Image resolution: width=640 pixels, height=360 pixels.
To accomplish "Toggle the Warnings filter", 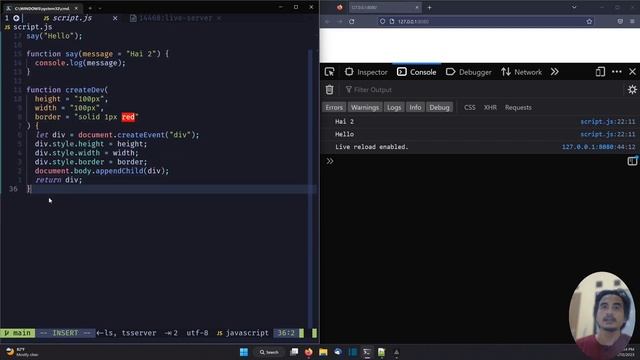I will [364, 107].
